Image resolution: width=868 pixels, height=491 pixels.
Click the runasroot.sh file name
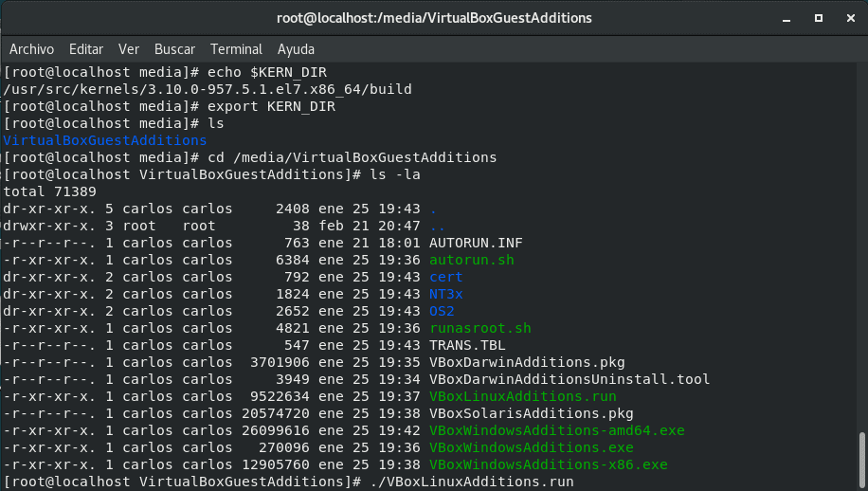pos(479,328)
